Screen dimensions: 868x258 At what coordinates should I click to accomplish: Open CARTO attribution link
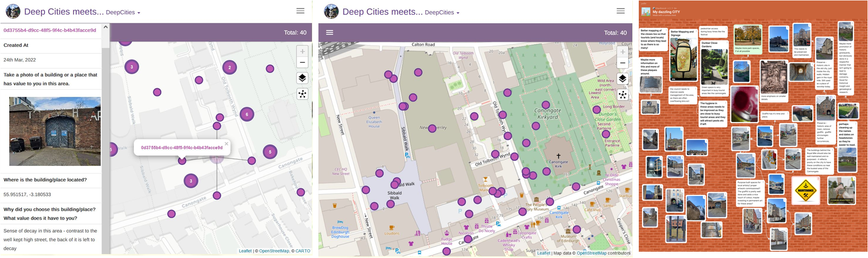click(x=302, y=251)
